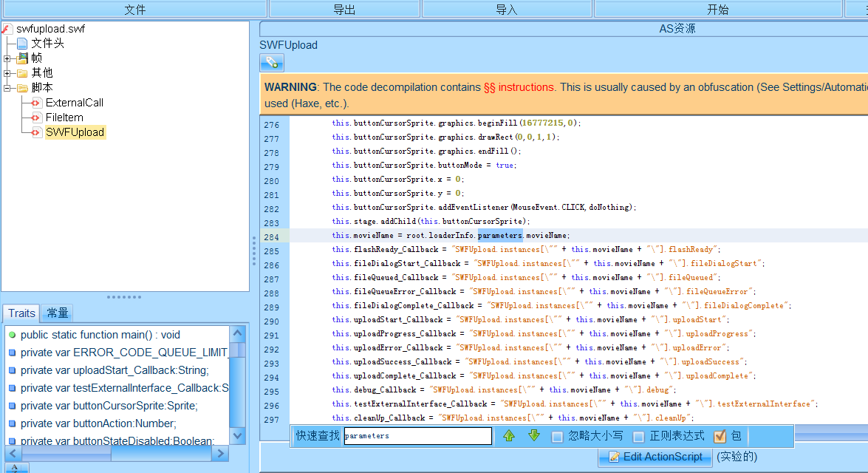This screenshot has height=473, width=868.
Task: Click the deobfuscation icon button under SWFUpload
Action: click(271, 63)
